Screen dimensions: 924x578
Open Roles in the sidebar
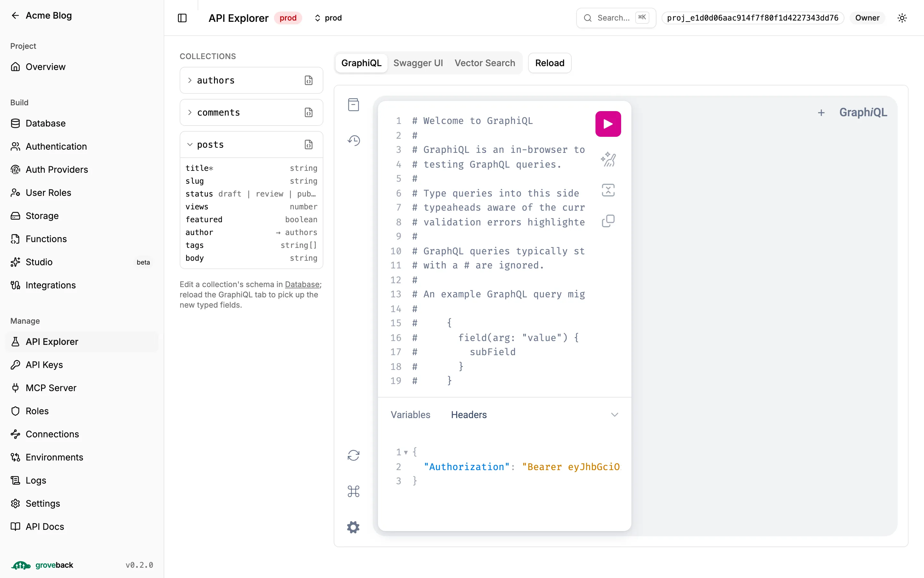pyautogui.click(x=82, y=411)
